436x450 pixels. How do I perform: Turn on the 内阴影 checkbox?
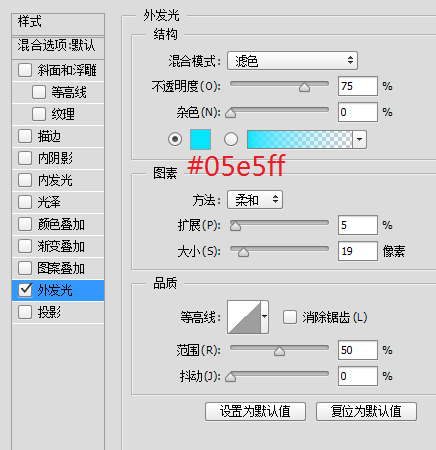pos(25,158)
